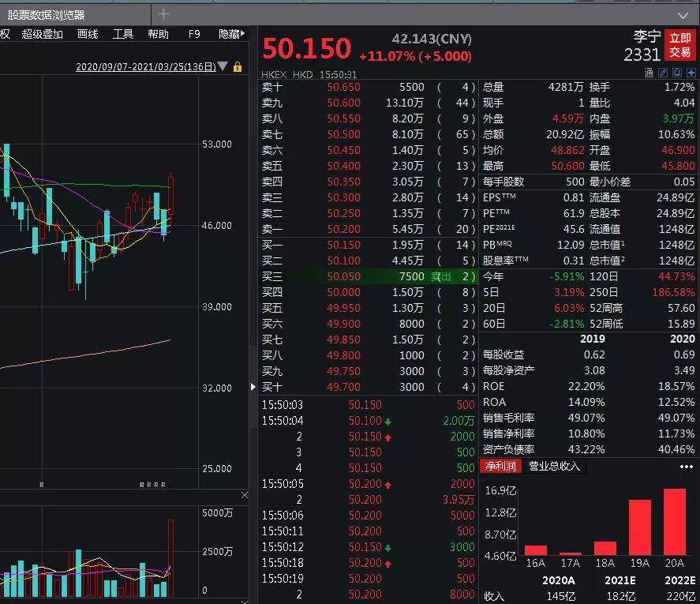700x604 pixels.
Task: Click the 15:50:04 trade tick of 2.00万
Action: pos(368,421)
